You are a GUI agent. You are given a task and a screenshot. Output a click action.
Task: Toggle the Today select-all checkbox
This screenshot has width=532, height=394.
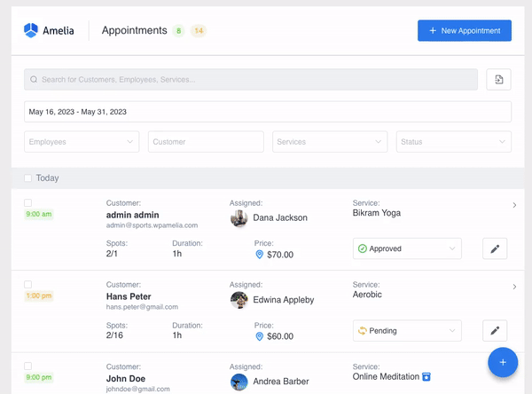click(x=28, y=178)
